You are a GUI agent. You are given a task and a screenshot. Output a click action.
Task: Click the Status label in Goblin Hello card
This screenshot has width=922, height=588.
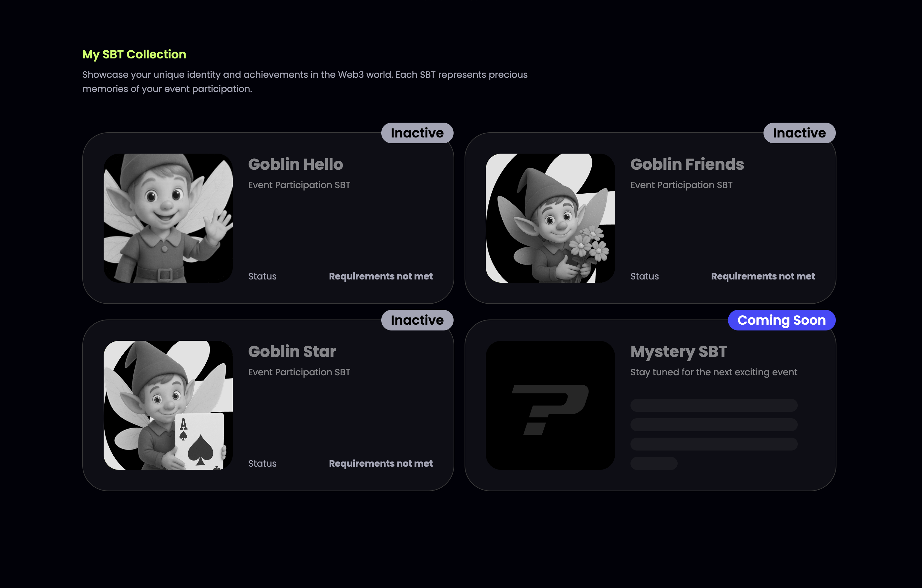pyautogui.click(x=262, y=276)
